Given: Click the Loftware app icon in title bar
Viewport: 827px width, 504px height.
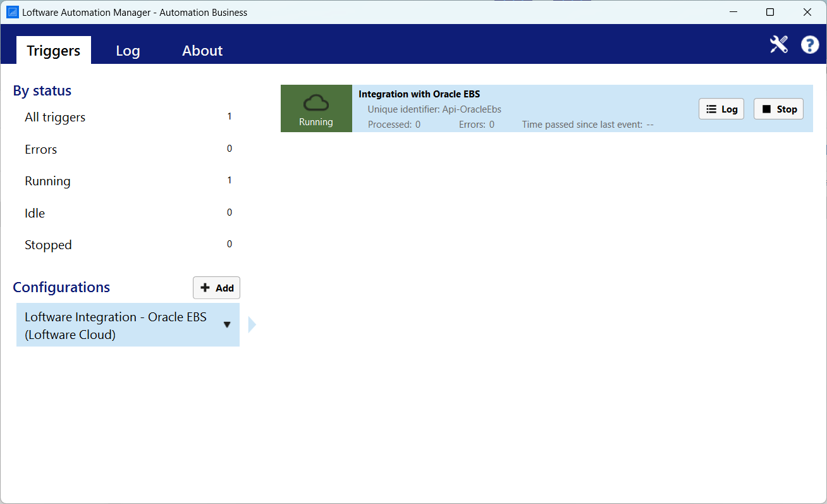Looking at the screenshot, I should [13, 12].
